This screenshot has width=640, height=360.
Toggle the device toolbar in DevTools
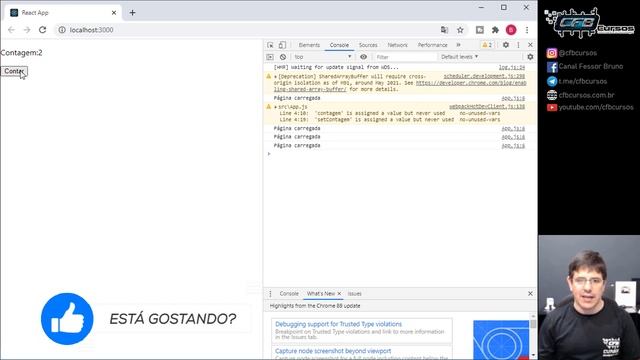282,45
